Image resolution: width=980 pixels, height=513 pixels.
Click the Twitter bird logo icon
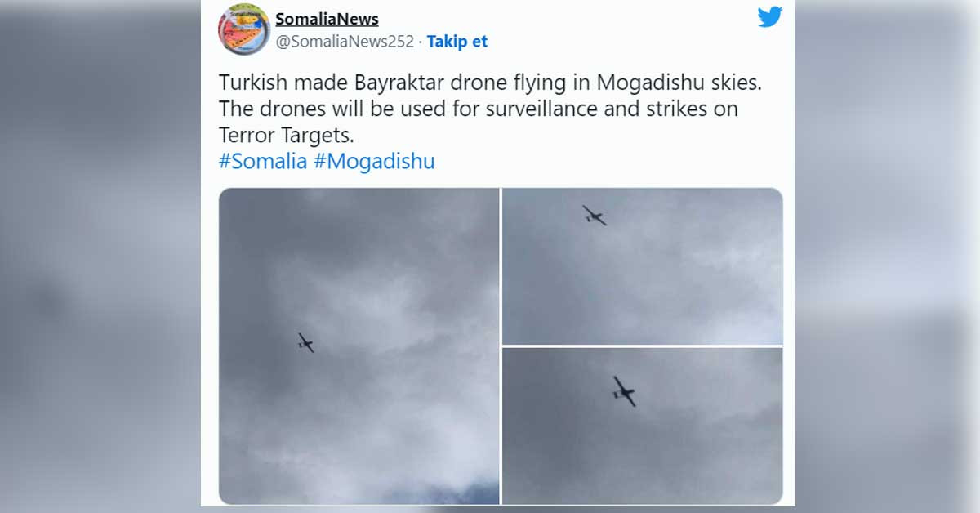pos(769,17)
